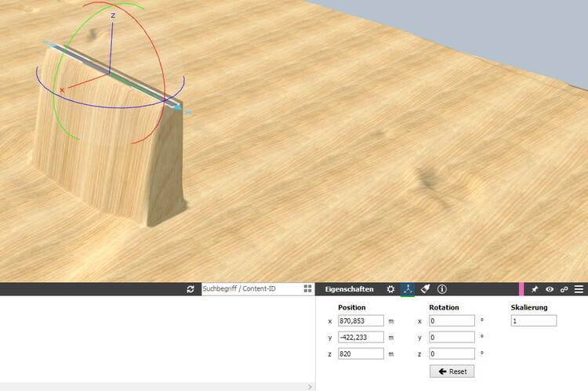Focus the Position z field showing 820
The image size is (588, 391).
click(x=361, y=353)
